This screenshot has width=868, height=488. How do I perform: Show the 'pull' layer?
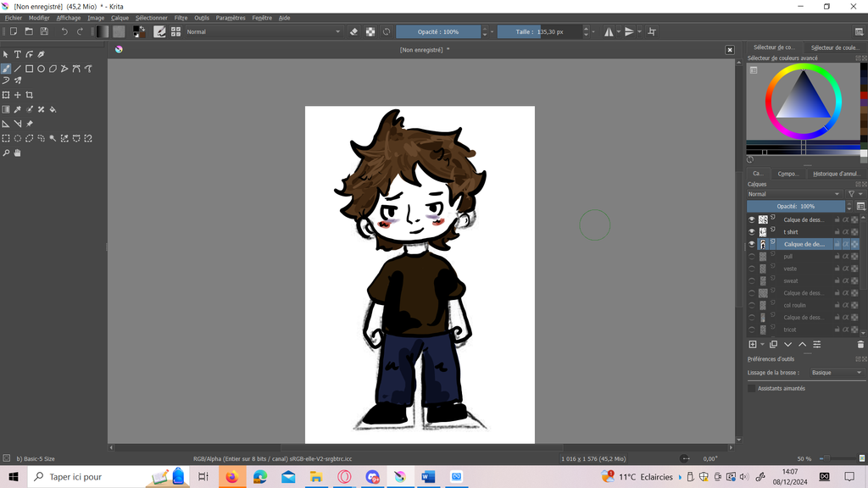tap(751, 257)
